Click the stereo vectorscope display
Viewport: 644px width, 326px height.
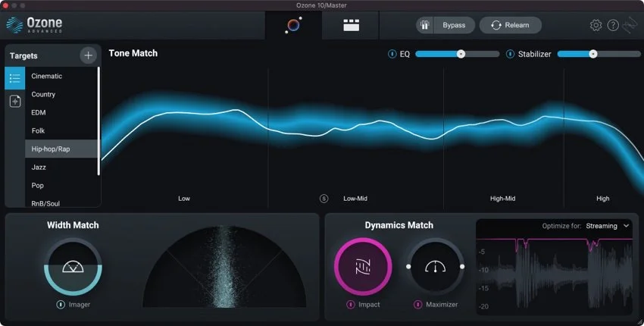(x=224, y=266)
